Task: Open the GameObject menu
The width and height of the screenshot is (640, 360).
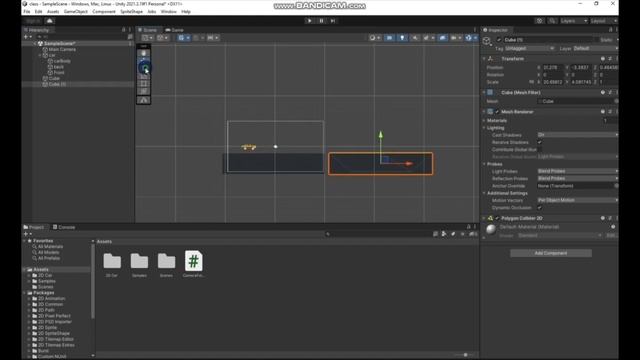Action: click(x=76, y=12)
